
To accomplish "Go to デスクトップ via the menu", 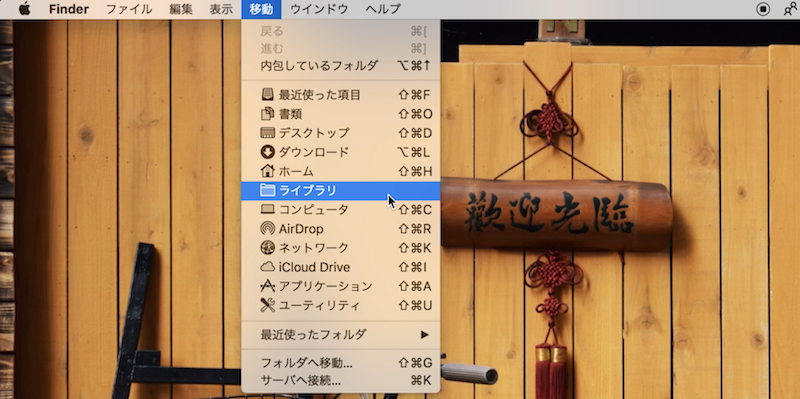I will point(341,133).
